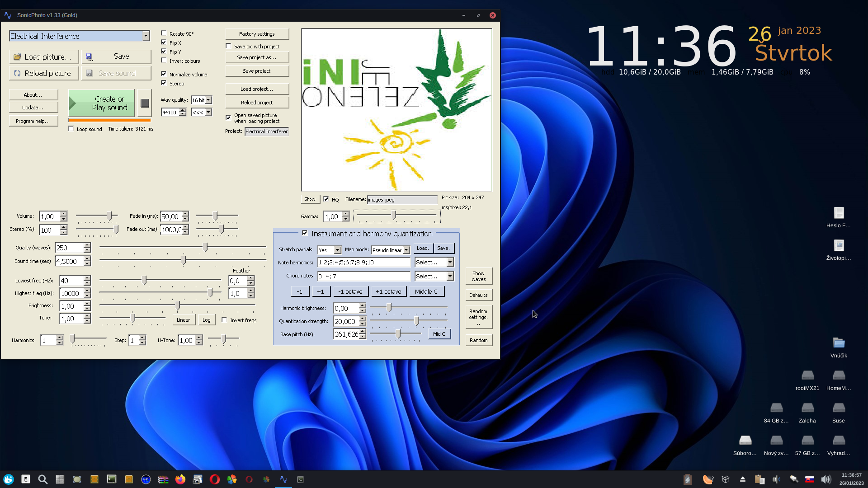Click the Save floppy disk button
The image size is (868, 488).
click(x=116, y=56)
